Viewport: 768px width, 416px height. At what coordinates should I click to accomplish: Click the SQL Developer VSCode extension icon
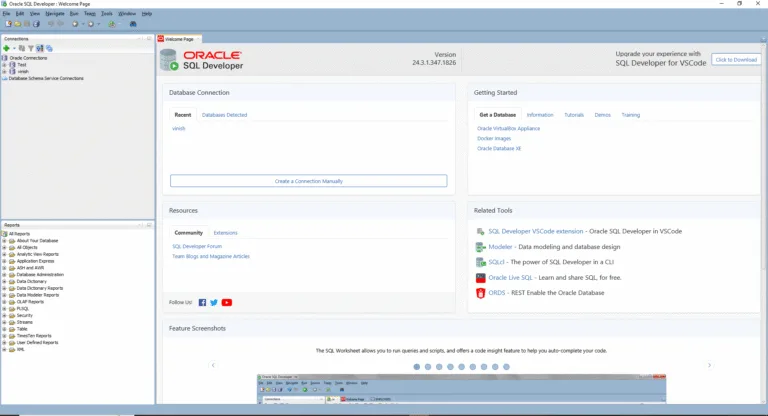[480, 231]
